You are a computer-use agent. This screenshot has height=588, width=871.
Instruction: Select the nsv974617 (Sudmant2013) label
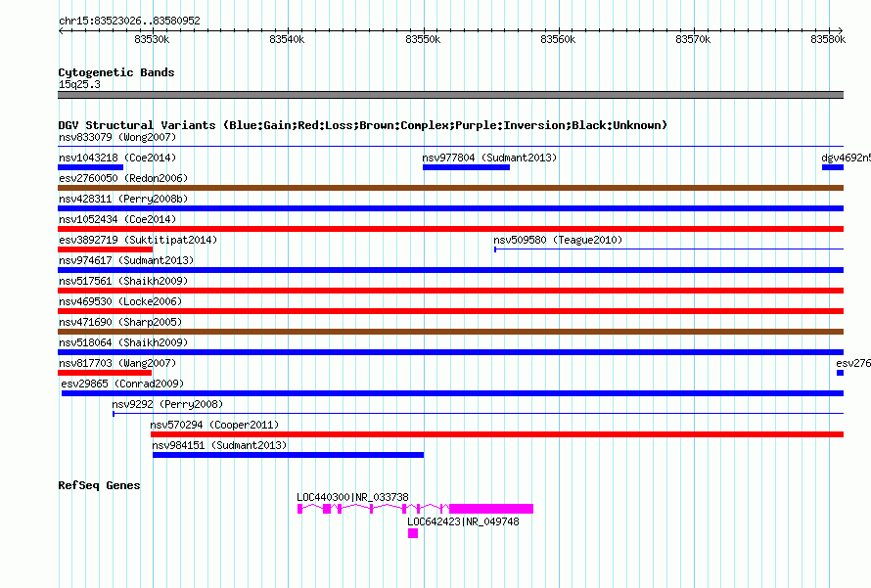point(126,260)
